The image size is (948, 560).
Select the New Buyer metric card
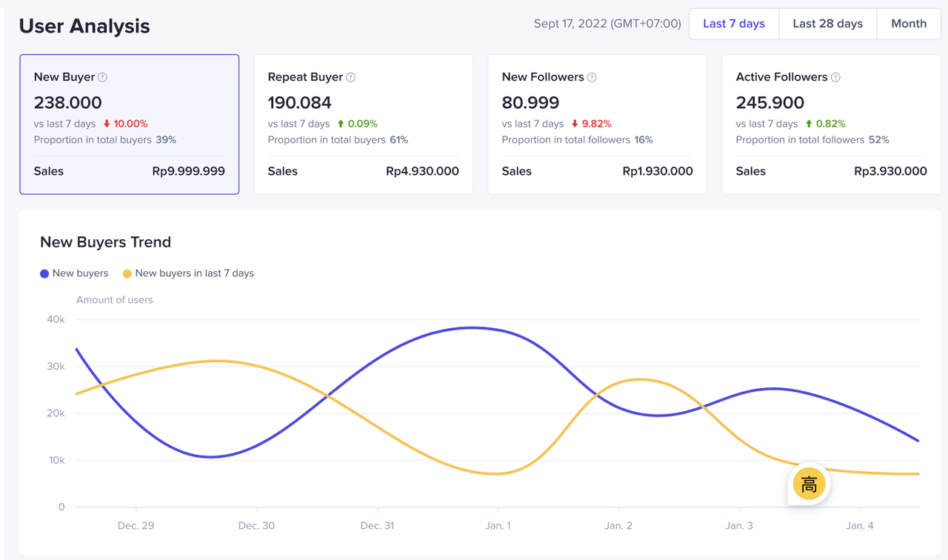130,124
